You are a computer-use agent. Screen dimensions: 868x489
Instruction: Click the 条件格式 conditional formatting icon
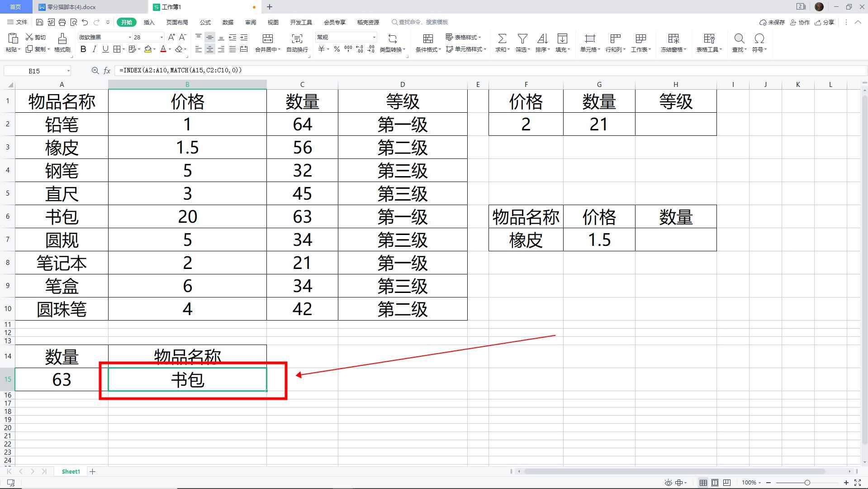click(x=427, y=40)
